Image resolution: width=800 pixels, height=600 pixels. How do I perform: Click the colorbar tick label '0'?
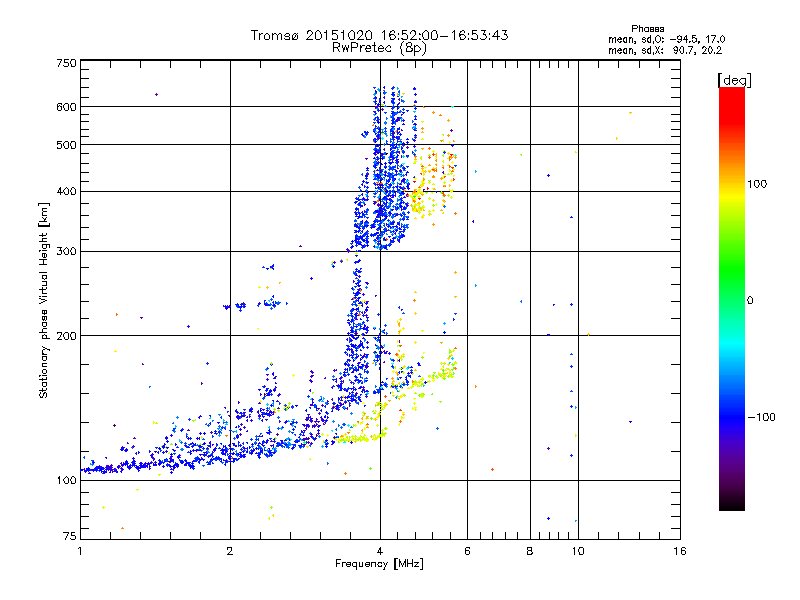pyautogui.click(x=750, y=301)
